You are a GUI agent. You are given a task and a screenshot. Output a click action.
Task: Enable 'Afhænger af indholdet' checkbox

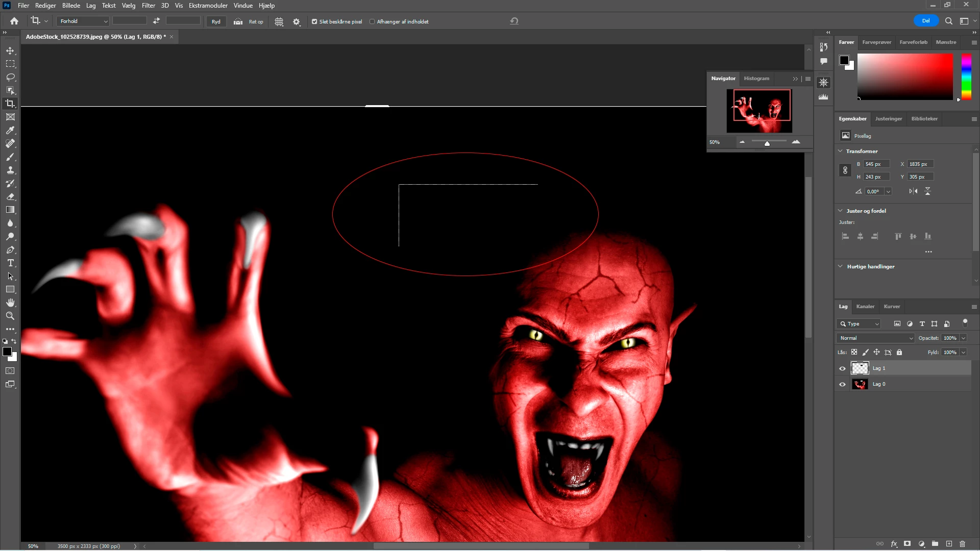(x=372, y=21)
